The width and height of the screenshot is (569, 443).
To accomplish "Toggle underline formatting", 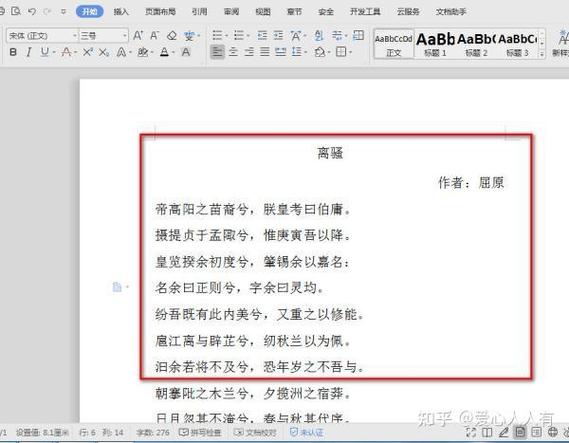I will [x=45, y=52].
